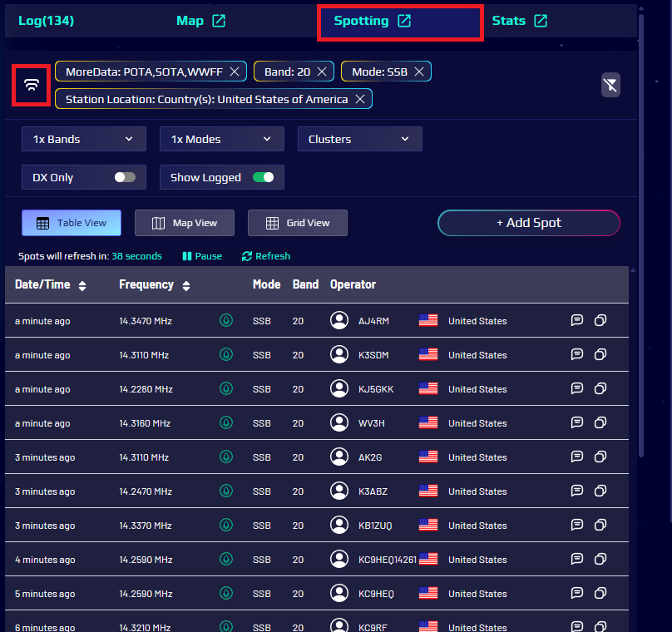672x632 pixels.
Task: Select callsign AK2G
Action: (x=370, y=457)
